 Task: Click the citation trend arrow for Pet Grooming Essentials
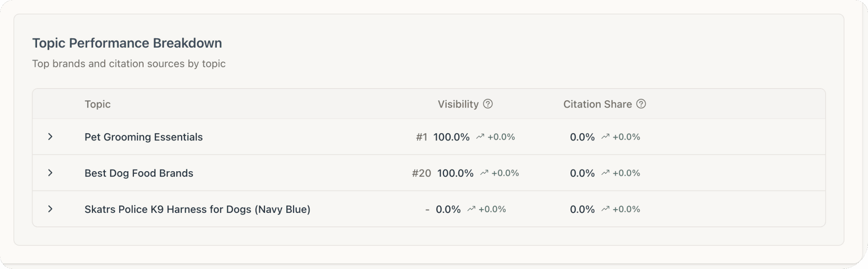point(605,137)
